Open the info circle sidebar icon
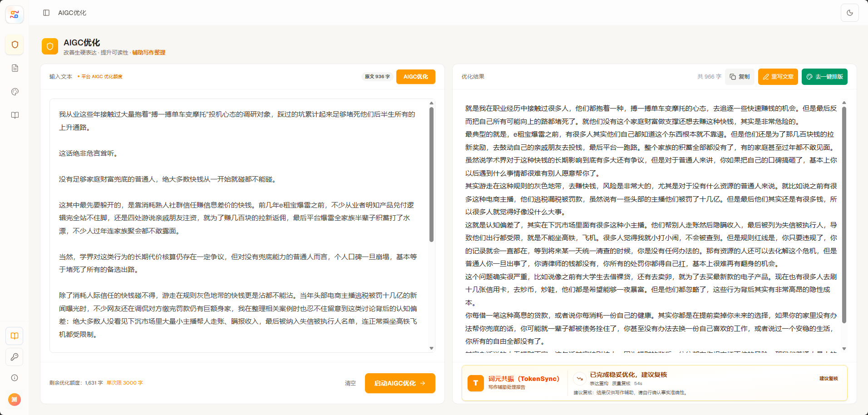Screen dimensions: 868x415 pos(15,378)
